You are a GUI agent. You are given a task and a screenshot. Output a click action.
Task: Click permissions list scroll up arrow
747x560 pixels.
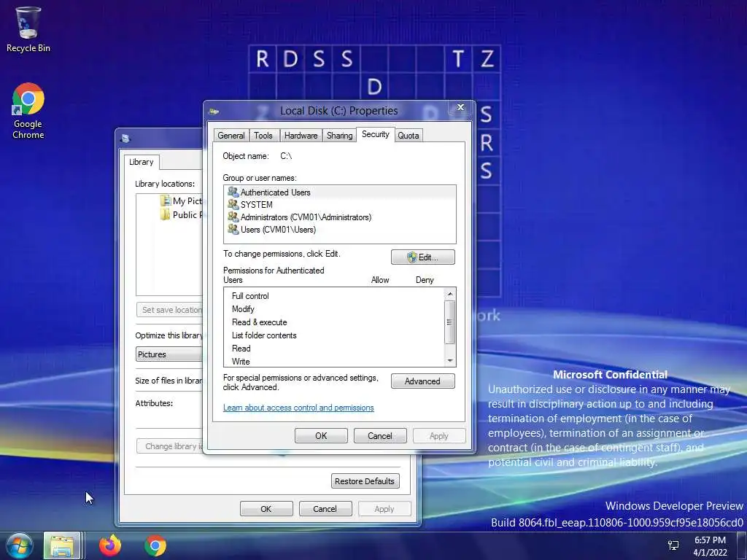(449, 295)
